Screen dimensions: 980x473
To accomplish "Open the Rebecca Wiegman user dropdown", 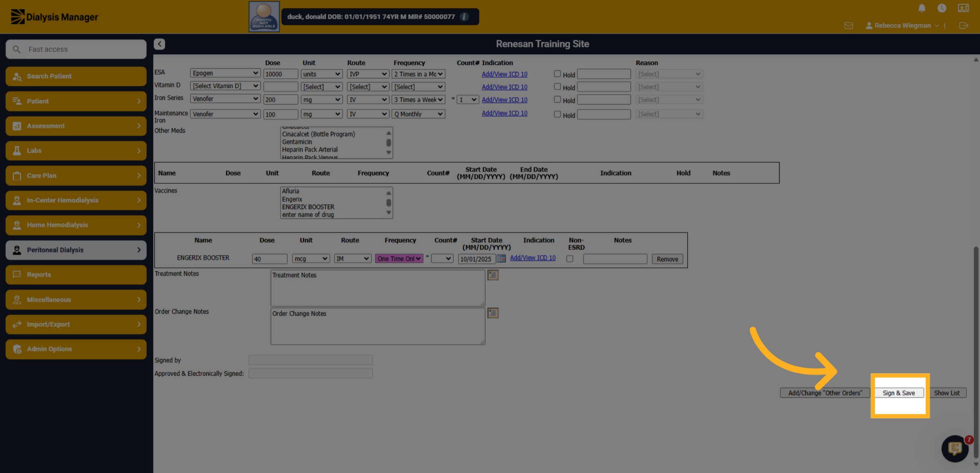I will (902, 26).
